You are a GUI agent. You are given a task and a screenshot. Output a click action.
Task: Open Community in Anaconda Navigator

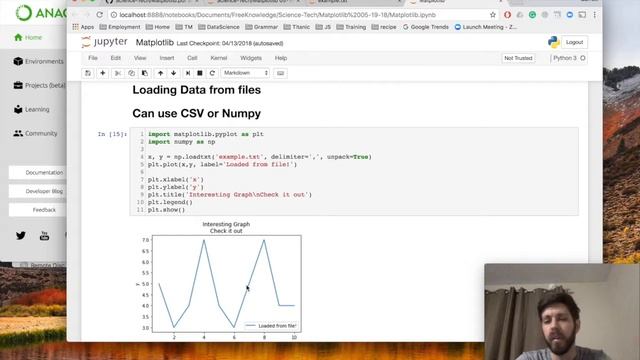[x=36, y=133]
